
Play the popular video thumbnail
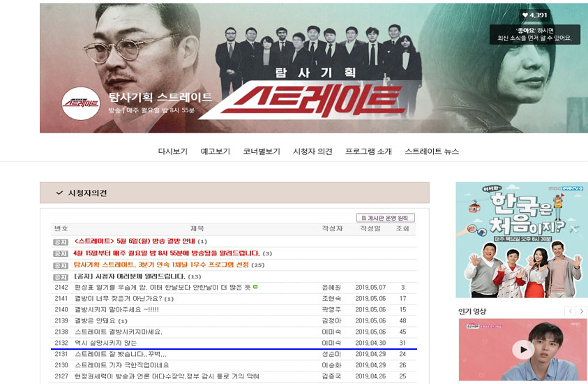pyautogui.click(x=522, y=350)
